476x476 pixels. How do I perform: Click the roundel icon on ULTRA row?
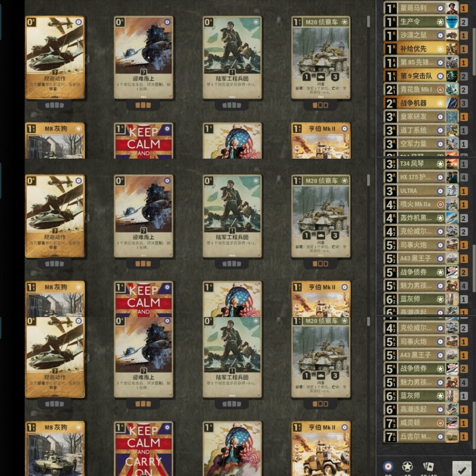440,191
